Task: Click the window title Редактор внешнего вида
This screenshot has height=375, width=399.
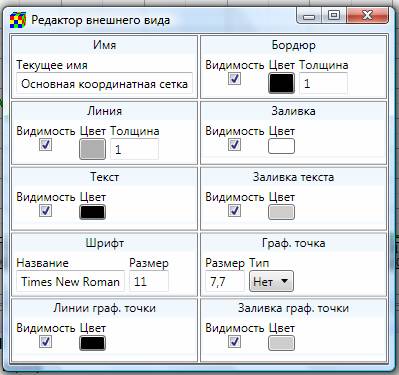Action: (100, 20)
